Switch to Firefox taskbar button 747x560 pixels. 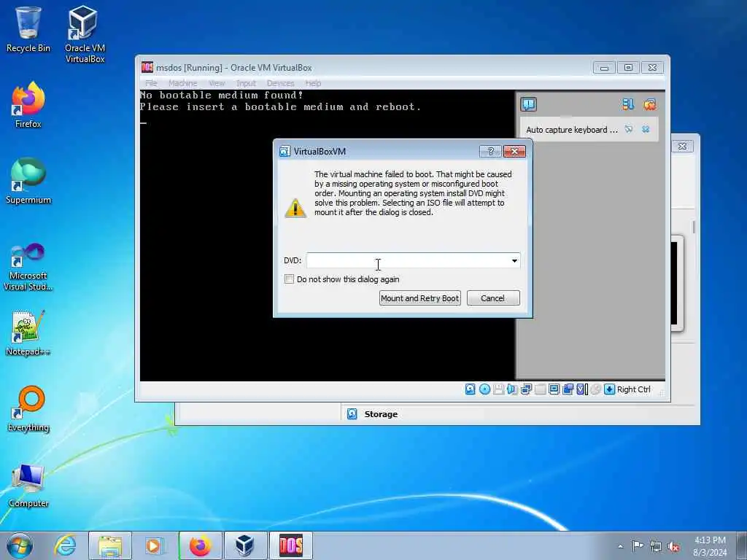pyautogui.click(x=201, y=545)
